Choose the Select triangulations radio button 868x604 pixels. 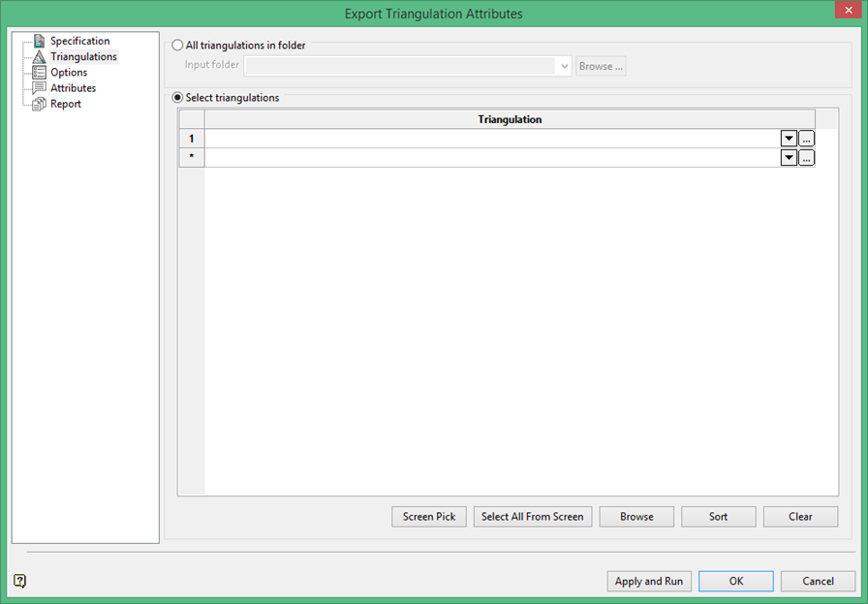pyautogui.click(x=177, y=98)
